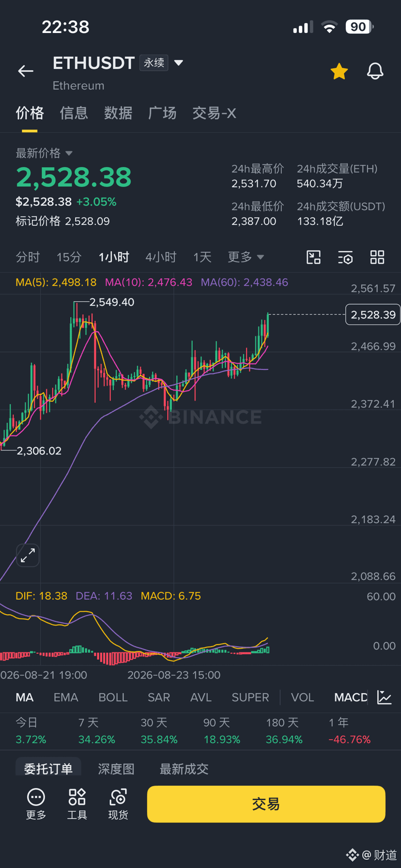This screenshot has height=868, width=401.
Task: Tap the 24h最高价 value 2,531.70
Action: [254, 184]
